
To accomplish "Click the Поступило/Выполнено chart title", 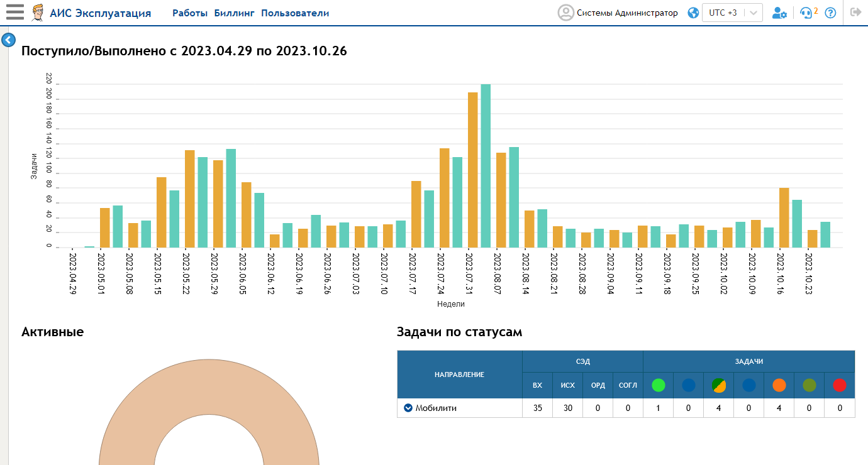I will [x=184, y=52].
